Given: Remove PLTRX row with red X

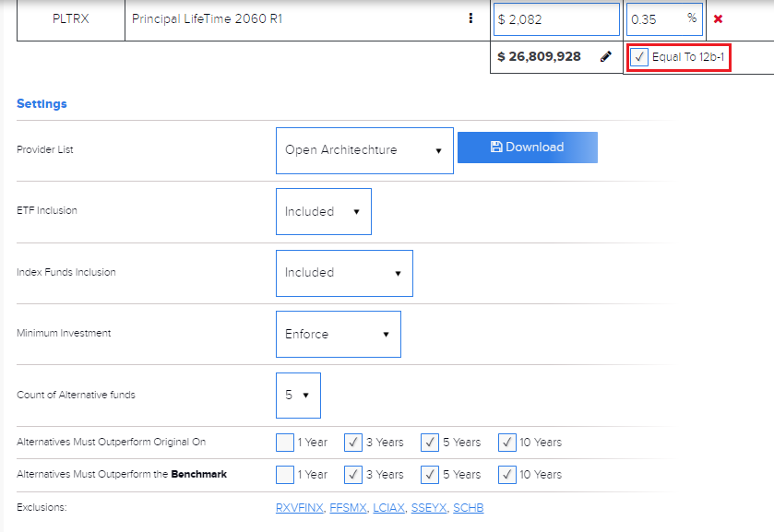Looking at the screenshot, I should [718, 19].
